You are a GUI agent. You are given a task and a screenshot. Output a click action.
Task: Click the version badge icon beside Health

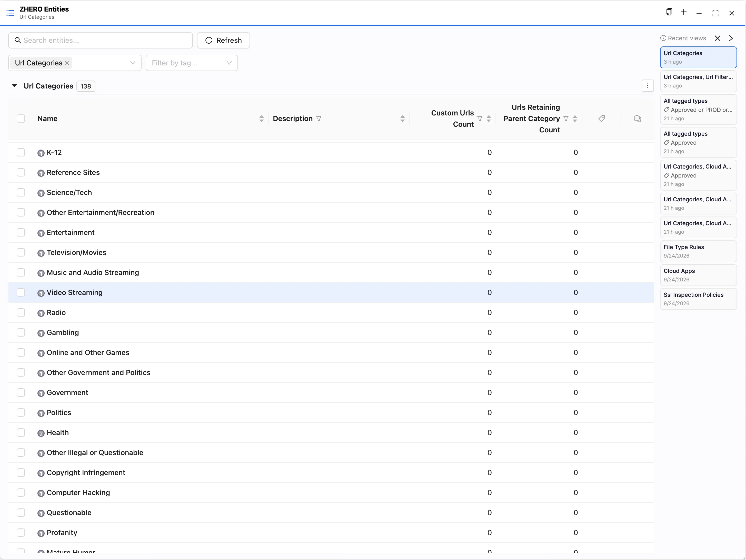(41, 433)
